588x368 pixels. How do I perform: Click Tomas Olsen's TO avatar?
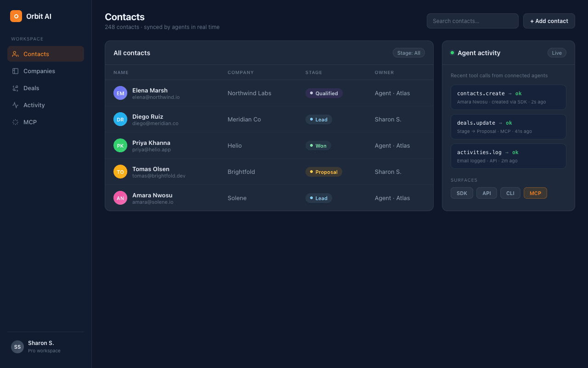(120, 172)
